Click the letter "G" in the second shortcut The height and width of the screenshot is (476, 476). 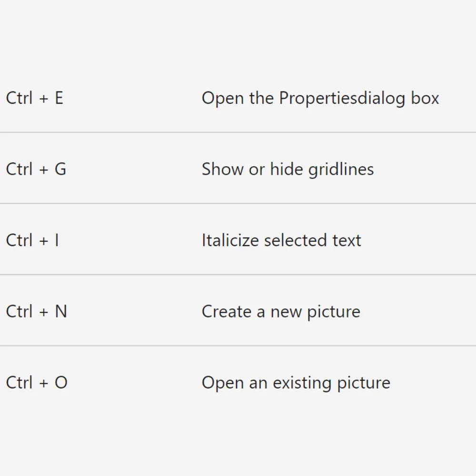coord(60,169)
